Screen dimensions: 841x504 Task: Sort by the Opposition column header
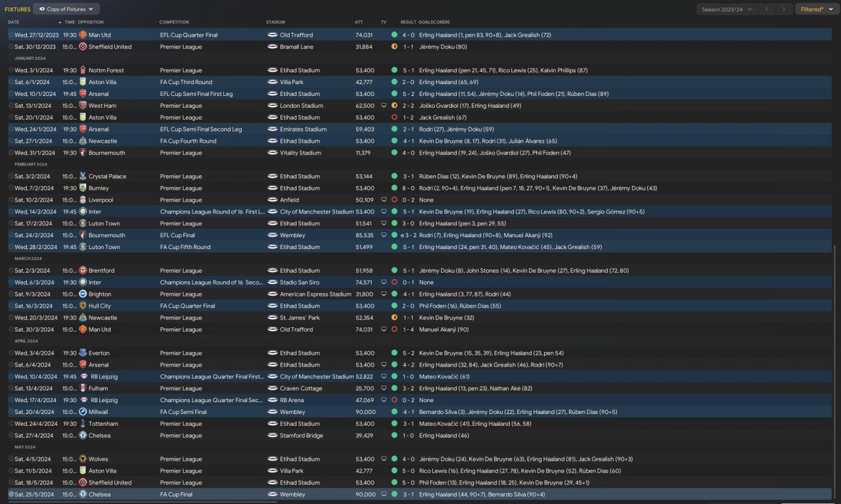point(91,22)
